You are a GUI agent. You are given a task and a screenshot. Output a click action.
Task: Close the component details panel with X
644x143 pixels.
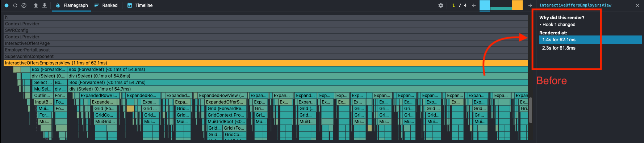point(637,5)
